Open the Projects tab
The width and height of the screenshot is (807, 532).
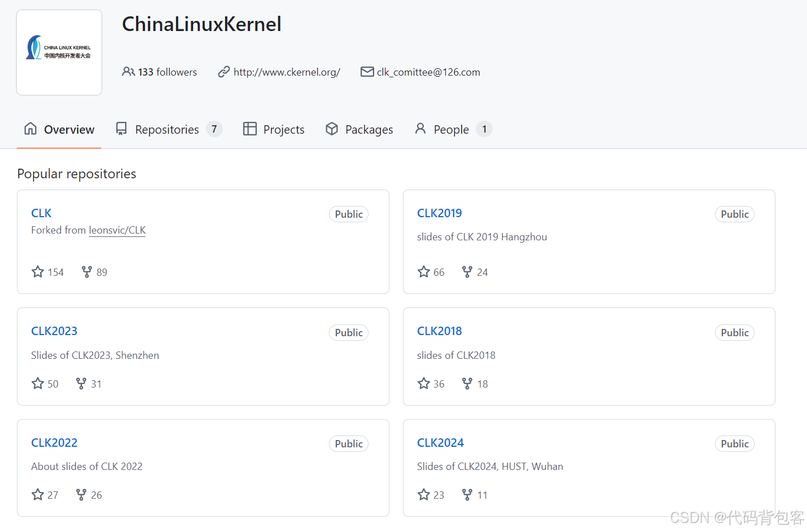point(274,130)
